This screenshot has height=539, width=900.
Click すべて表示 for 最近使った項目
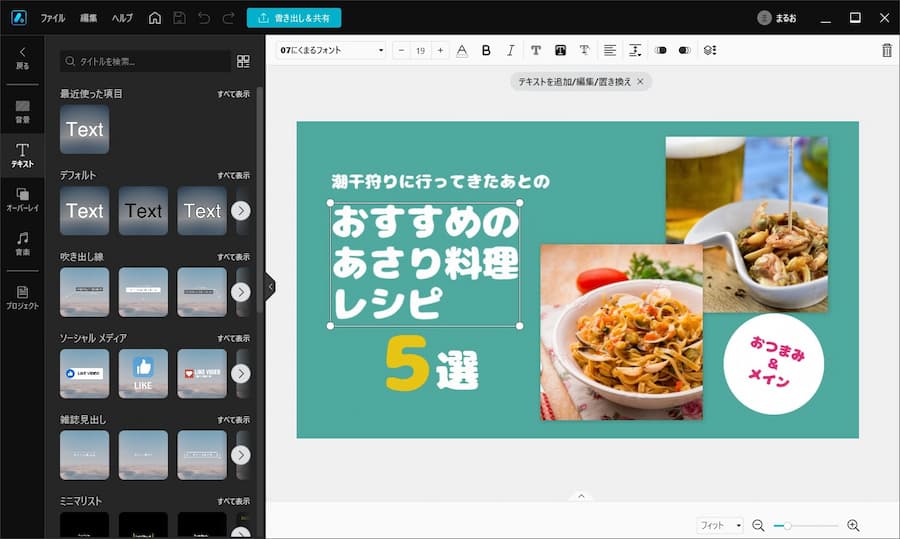(x=234, y=94)
